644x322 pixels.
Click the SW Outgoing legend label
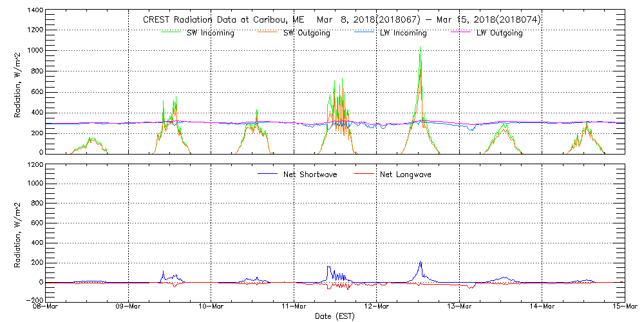tap(307, 33)
